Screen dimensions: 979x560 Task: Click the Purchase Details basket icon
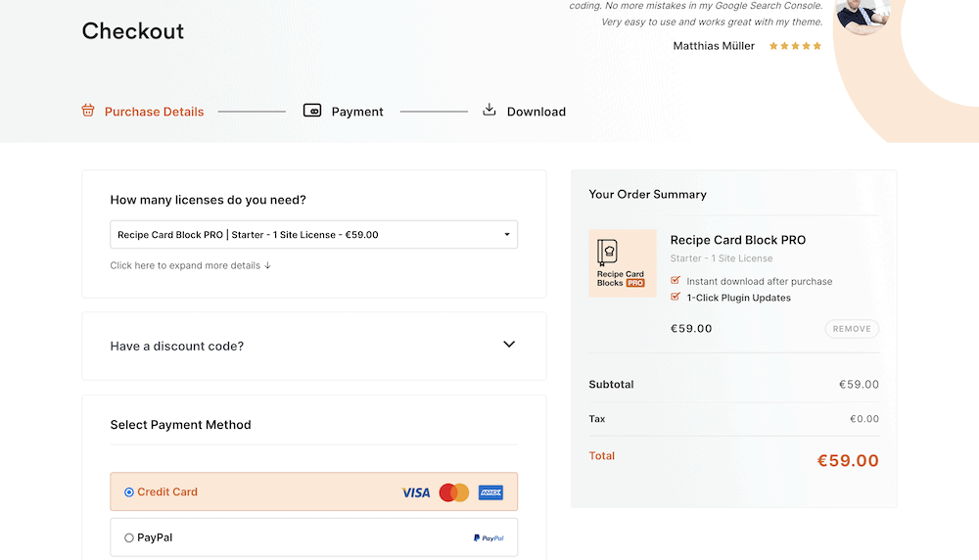[x=88, y=111]
